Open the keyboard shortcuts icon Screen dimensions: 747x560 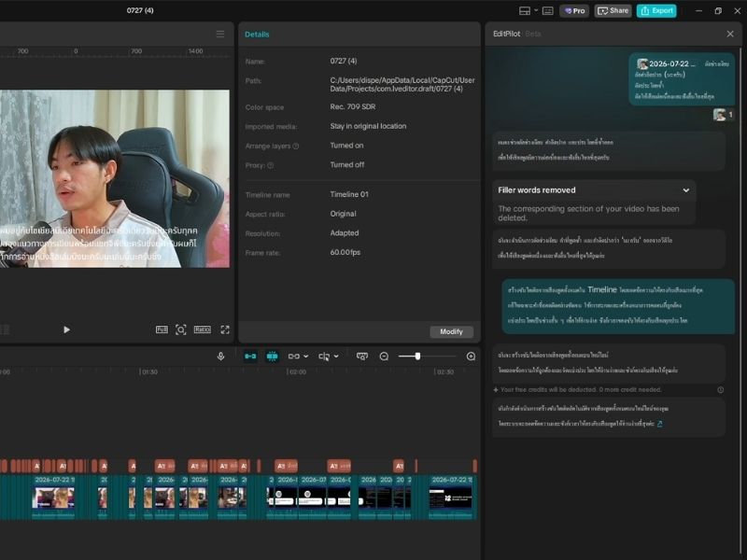pyautogui.click(x=548, y=10)
